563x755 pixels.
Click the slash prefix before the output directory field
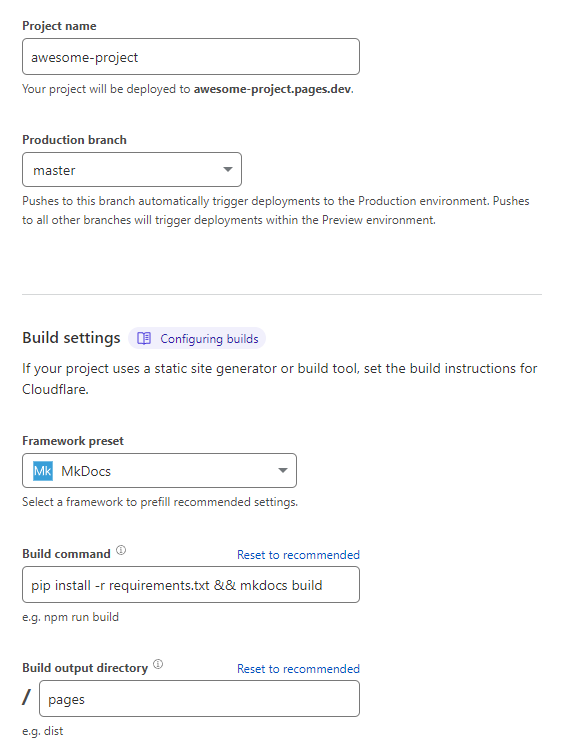(x=26, y=698)
